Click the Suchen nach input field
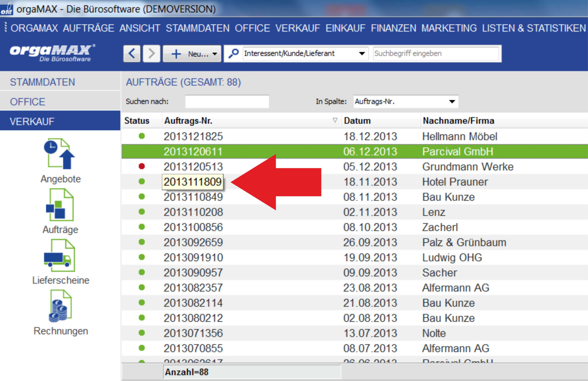 227,101
